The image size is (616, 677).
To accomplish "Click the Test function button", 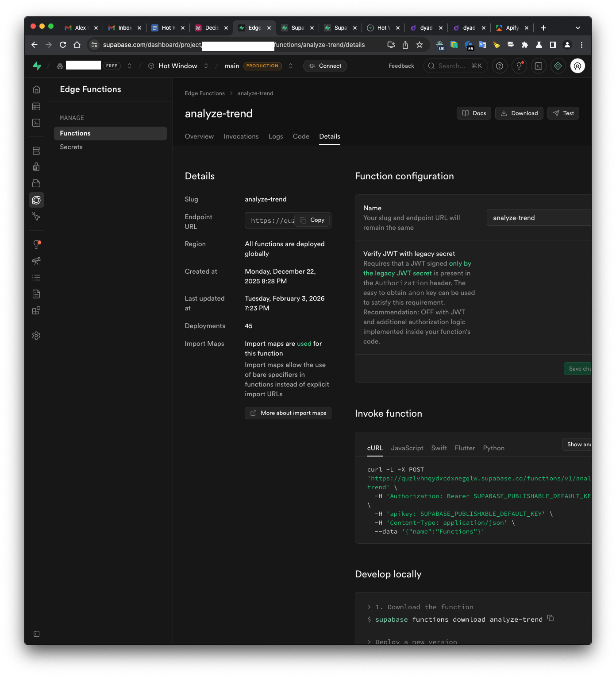I will coord(563,113).
